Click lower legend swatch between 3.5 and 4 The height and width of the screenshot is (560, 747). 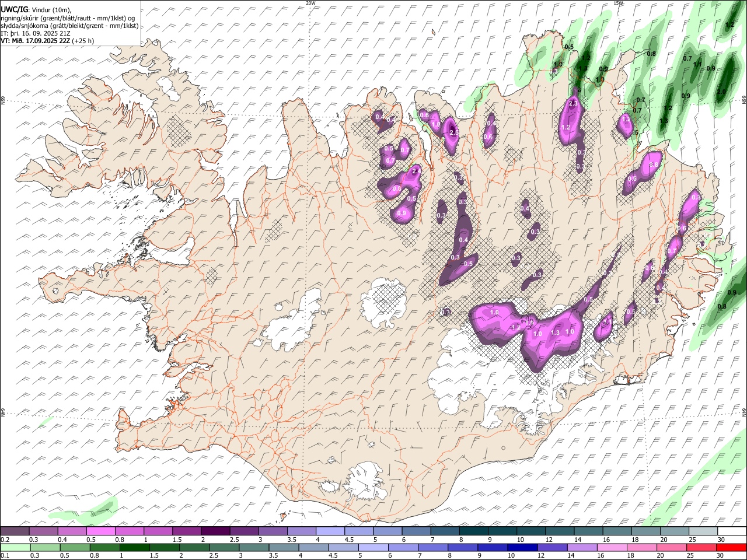click(x=284, y=548)
